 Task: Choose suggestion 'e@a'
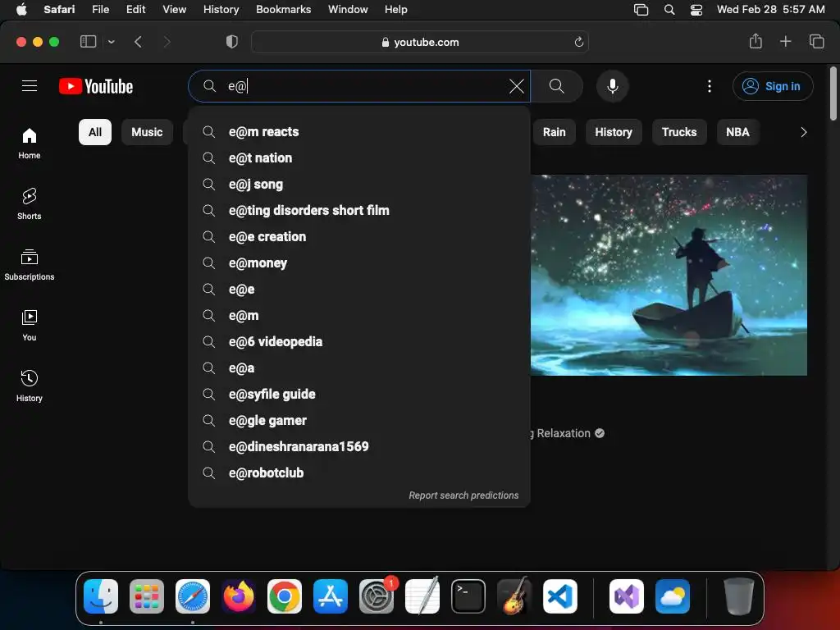359,368
